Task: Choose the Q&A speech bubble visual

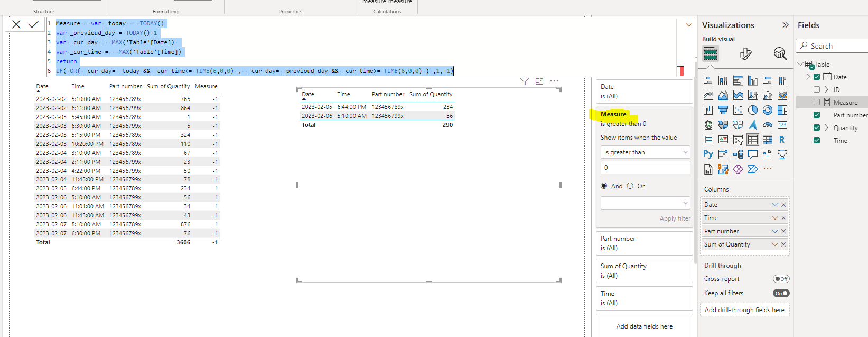Action: pyautogui.click(x=753, y=154)
